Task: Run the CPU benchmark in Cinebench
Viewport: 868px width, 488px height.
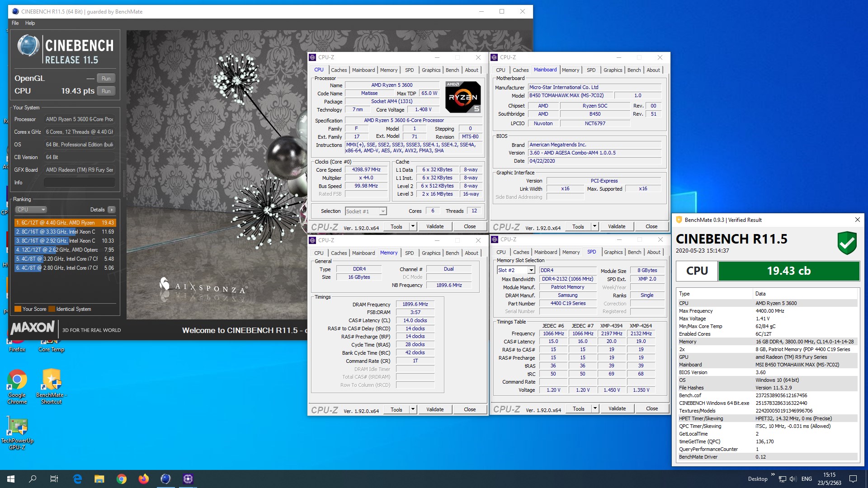Action: pyautogui.click(x=106, y=91)
